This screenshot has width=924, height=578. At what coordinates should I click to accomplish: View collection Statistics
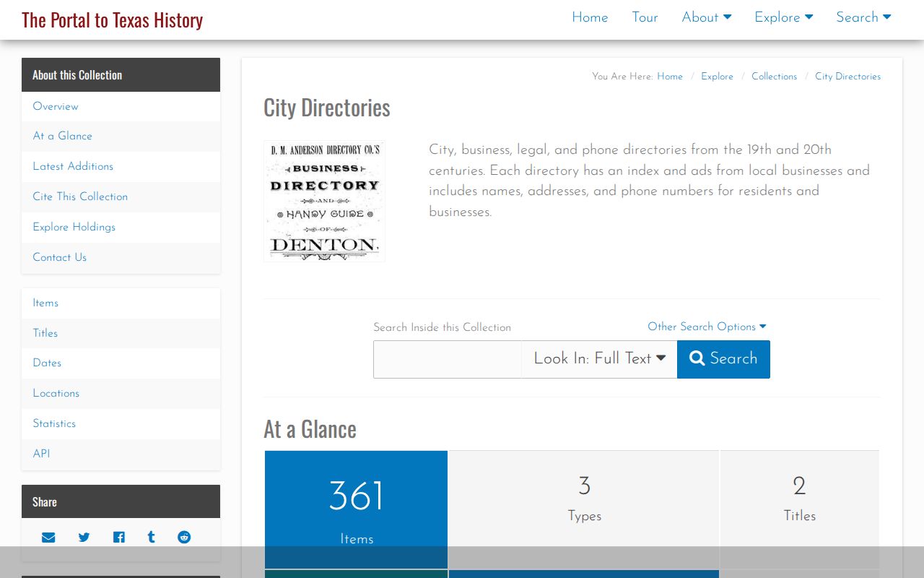[x=121, y=423]
